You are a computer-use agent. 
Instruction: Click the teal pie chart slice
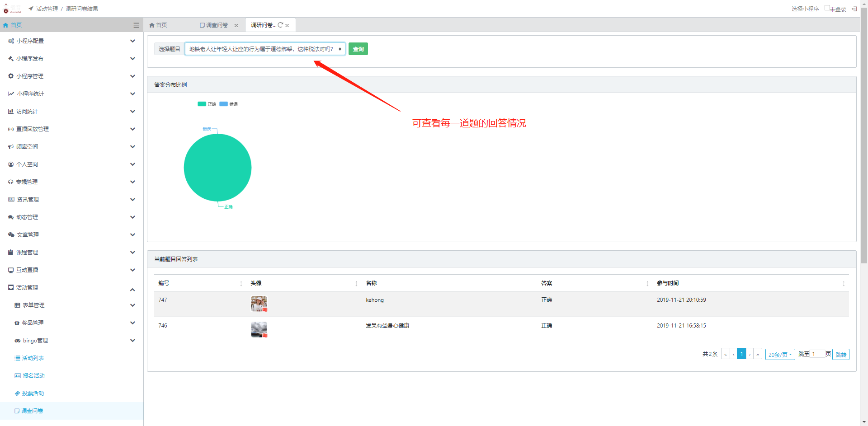click(217, 168)
